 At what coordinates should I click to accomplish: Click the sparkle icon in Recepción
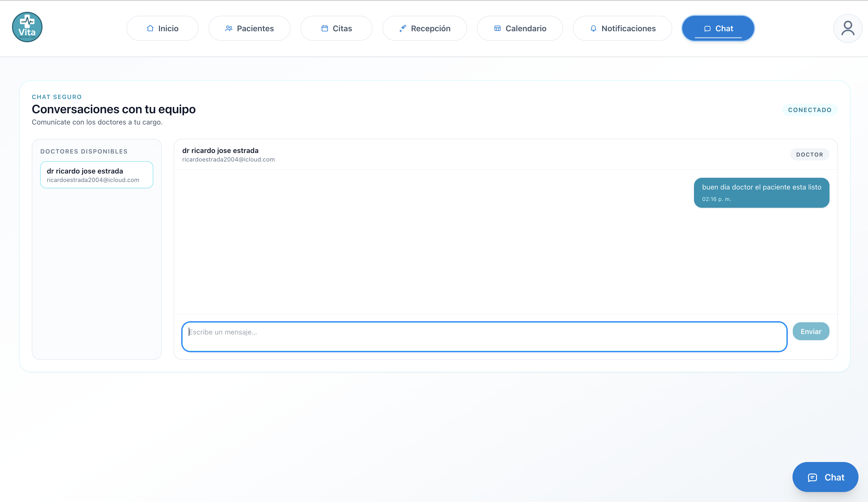403,28
